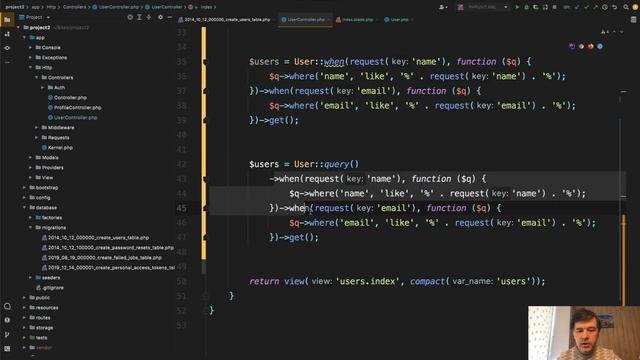Click the code-with-me user icon
The image size is (640, 360).
(x=442, y=7)
